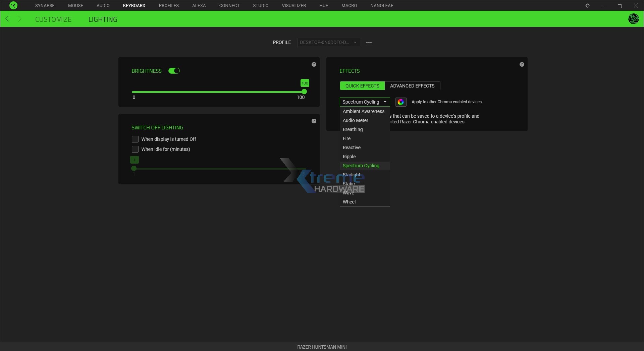
Task: Open profile options three-dot menu
Action: [x=369, y=43]
